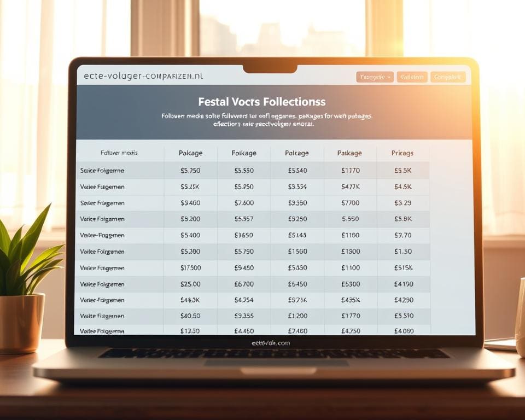525x420 pixels.
Task: Select the £1800 table cell
Action: click(351, 252)
